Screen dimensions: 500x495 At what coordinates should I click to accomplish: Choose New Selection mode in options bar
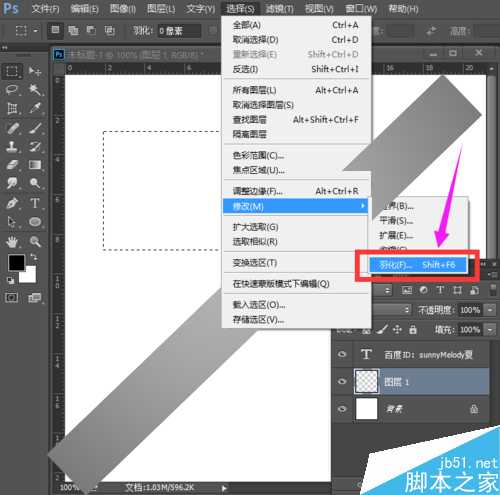[x=55, y=30]
